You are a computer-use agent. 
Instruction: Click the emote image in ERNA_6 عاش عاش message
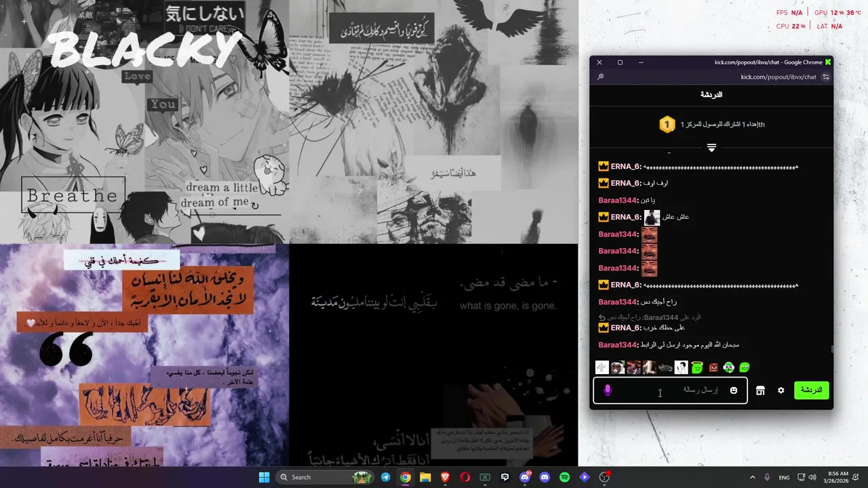652,217
